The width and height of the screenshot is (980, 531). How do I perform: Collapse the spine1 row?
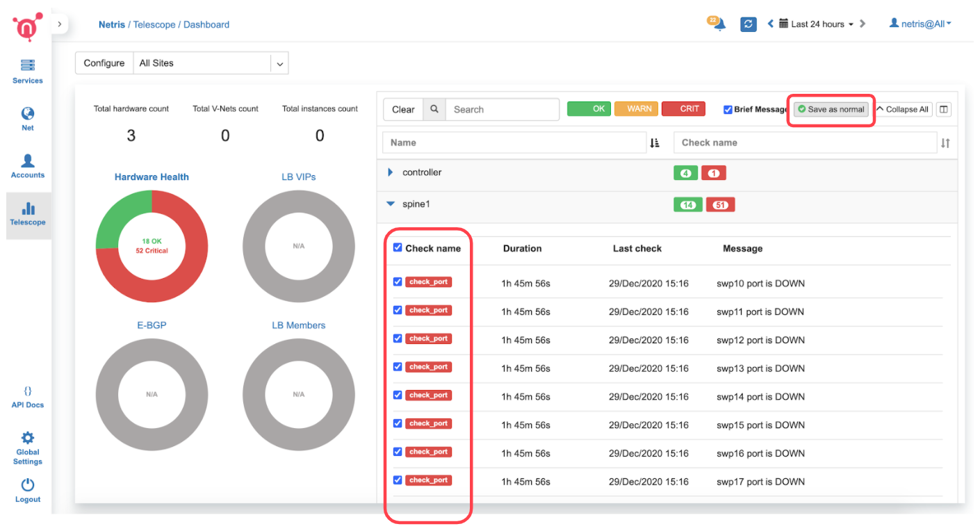pos(391,204)
